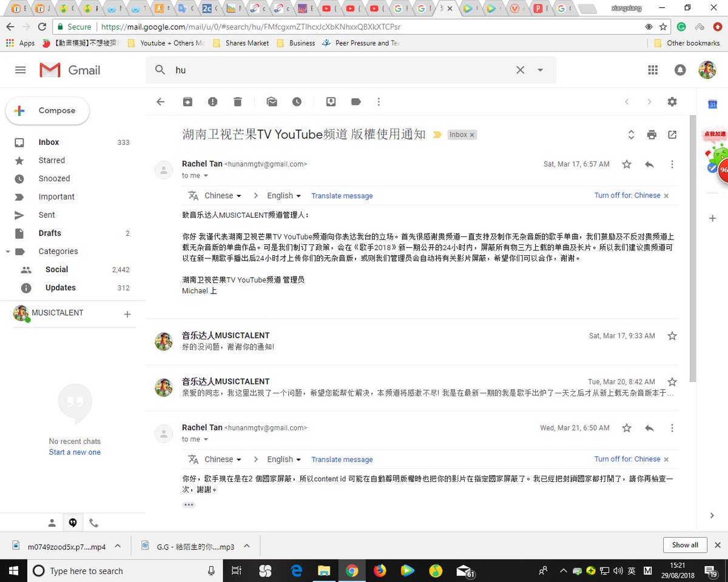Star the Sat, Mar 17, 6:57 AM message

click(627, 164)
